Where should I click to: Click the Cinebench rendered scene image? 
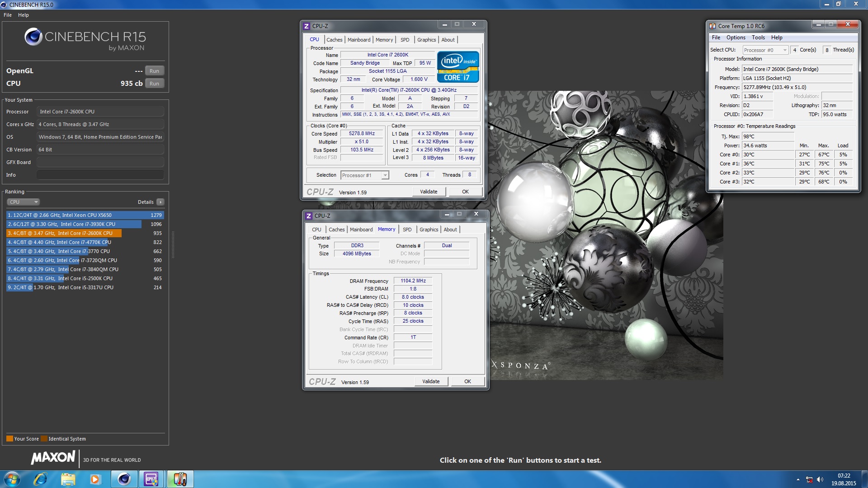605,235
